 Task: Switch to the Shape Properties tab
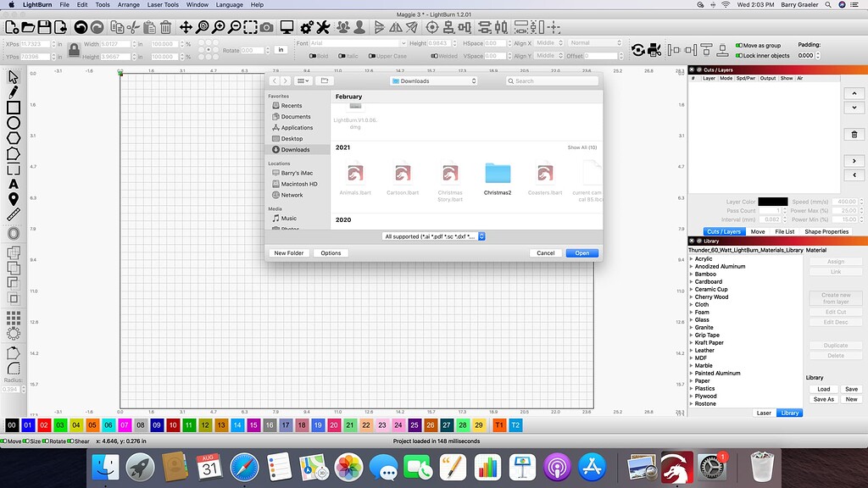[826, 232]
